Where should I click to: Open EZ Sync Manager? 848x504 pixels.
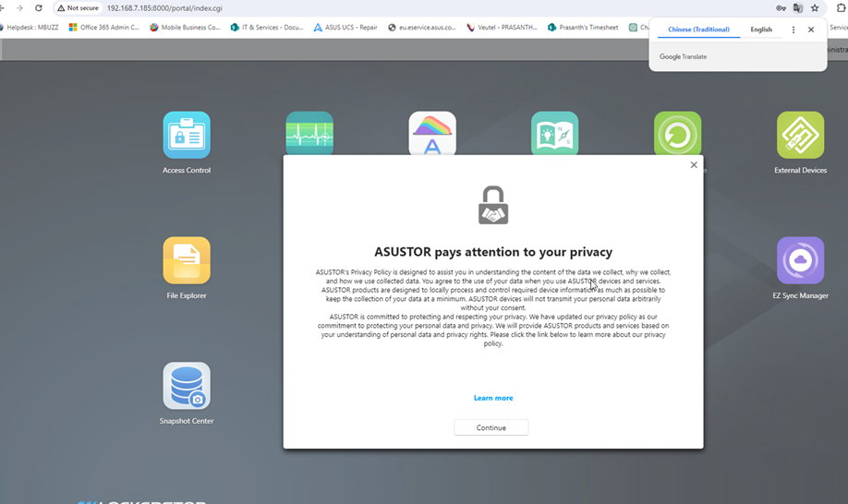click(x=800, y=260)
